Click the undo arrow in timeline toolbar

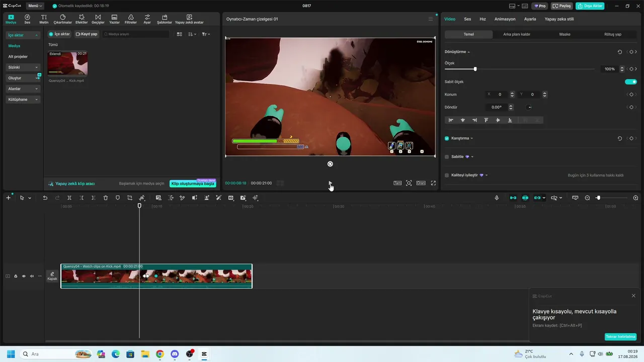point(45,198)
